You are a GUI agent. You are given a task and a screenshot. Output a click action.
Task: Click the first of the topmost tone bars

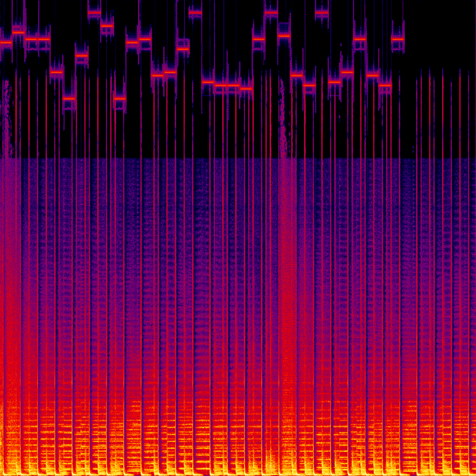(94, 13)
